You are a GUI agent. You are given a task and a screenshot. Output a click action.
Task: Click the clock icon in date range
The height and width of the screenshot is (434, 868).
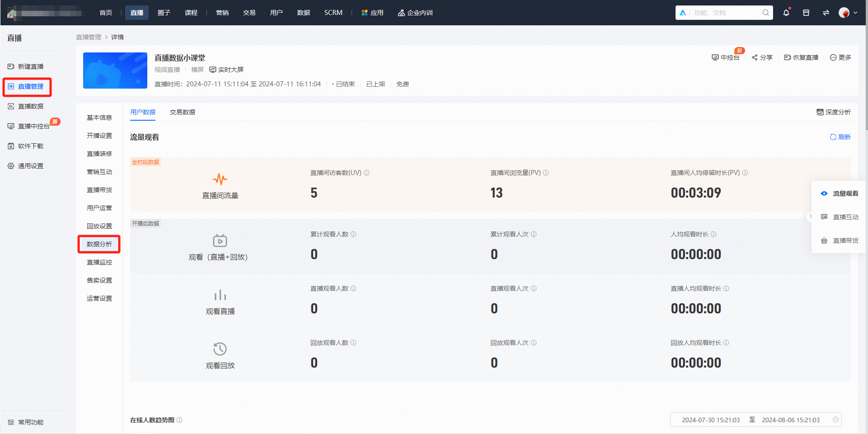pyautogui.click(x=835, y=420)
